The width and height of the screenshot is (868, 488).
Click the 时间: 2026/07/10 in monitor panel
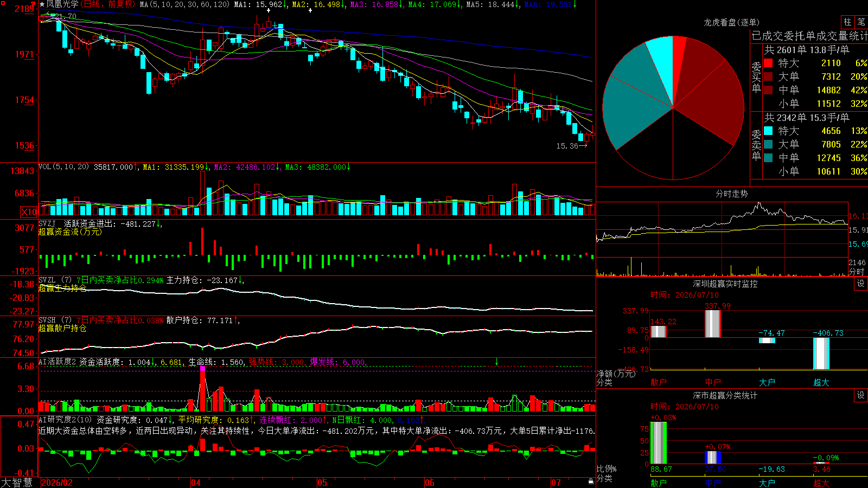(684, 295)
